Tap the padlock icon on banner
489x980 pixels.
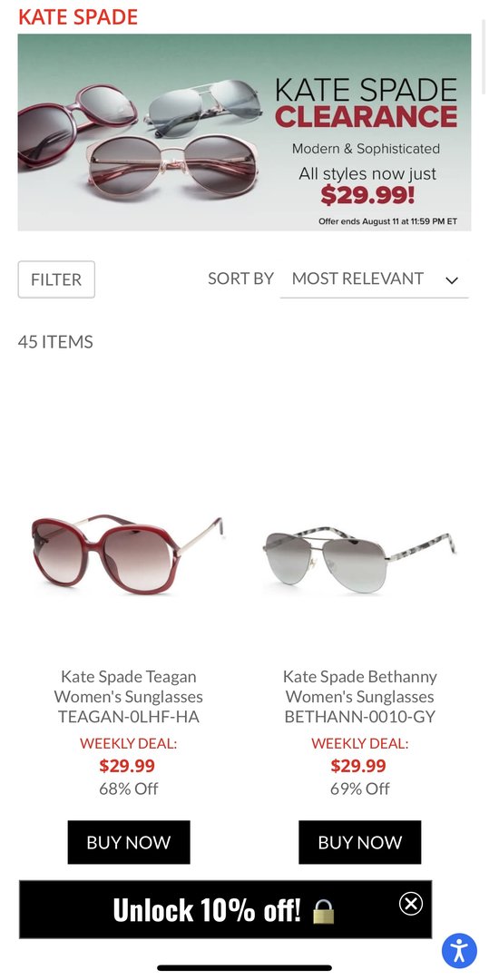(323, 911)
